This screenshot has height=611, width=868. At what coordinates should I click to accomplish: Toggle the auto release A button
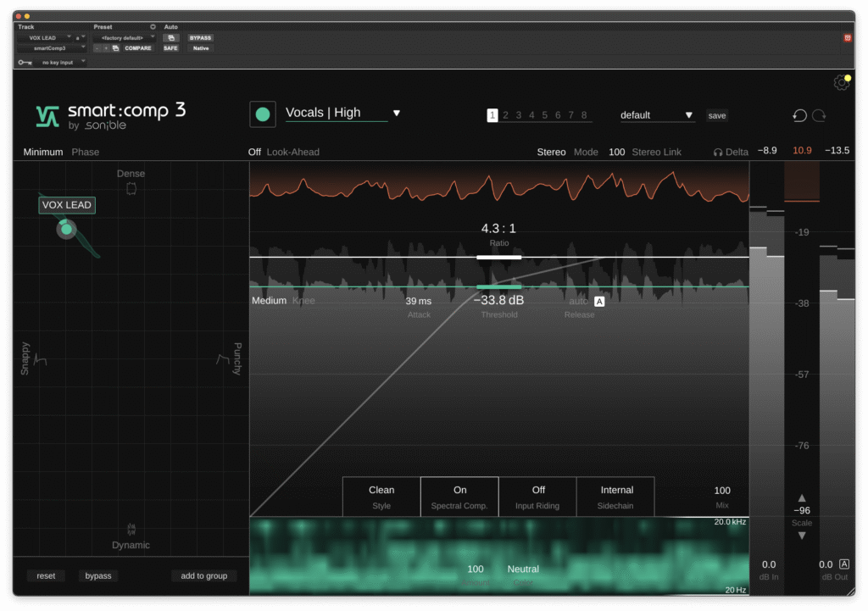[x=599, y=302]
